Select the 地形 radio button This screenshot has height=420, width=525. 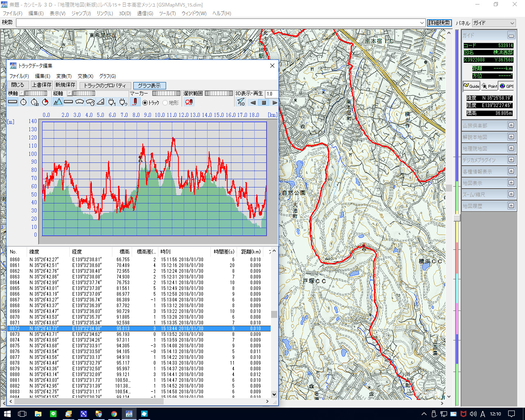click(x=165, y=103)
